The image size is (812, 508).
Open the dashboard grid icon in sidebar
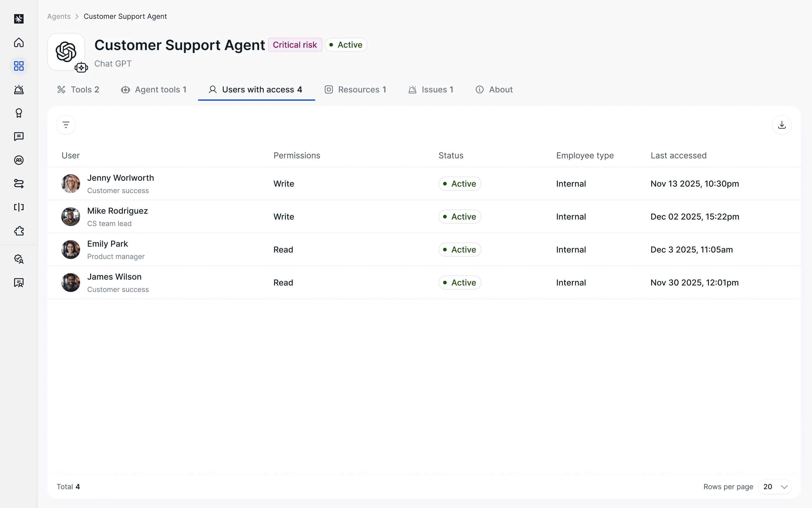[19, 66]
